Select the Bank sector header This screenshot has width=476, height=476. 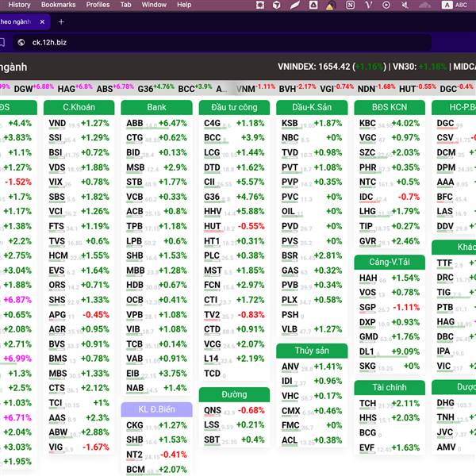(x=156, y=107)
